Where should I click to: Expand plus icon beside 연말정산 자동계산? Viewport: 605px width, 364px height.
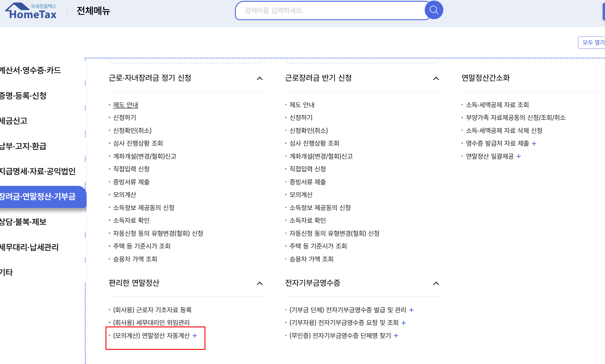(x=195, y=336)
